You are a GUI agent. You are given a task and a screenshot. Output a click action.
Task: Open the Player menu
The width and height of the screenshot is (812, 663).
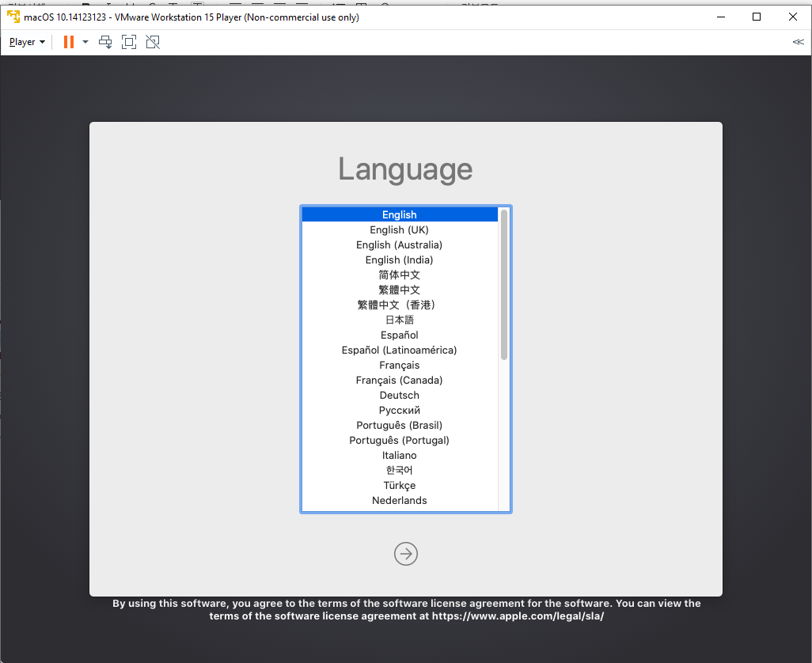coord(27,42)
